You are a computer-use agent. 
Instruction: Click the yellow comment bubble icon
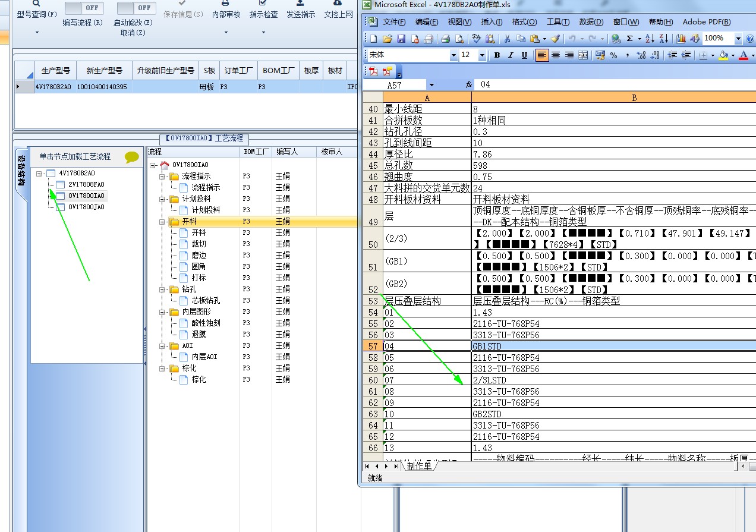[x=132, y=158]
